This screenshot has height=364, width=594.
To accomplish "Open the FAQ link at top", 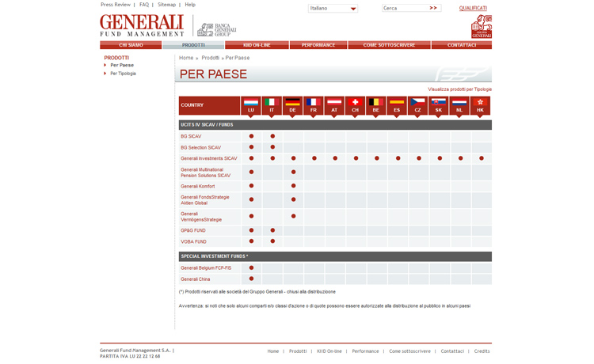I will click(144, 5).
